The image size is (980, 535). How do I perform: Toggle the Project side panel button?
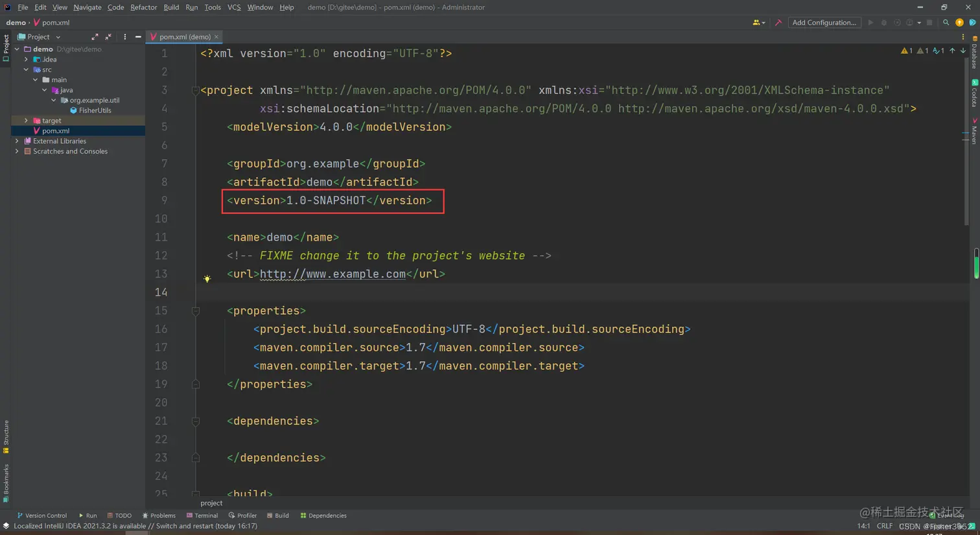6,49
